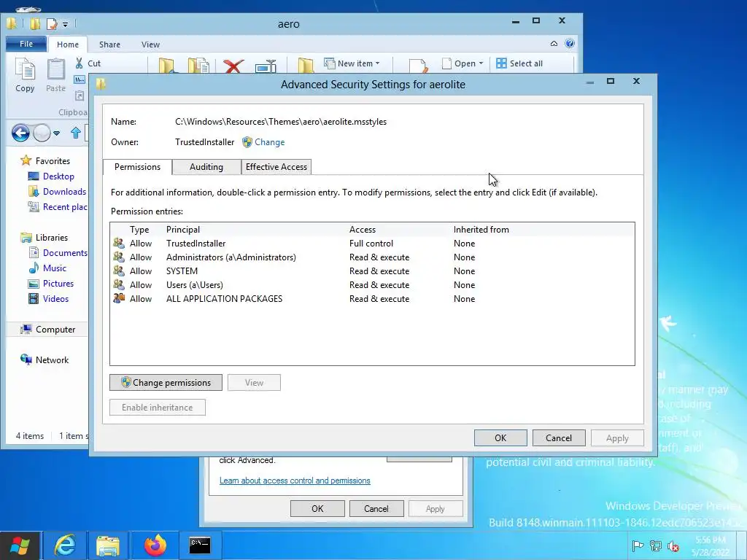Open Documents library

(x=65, y=253)
